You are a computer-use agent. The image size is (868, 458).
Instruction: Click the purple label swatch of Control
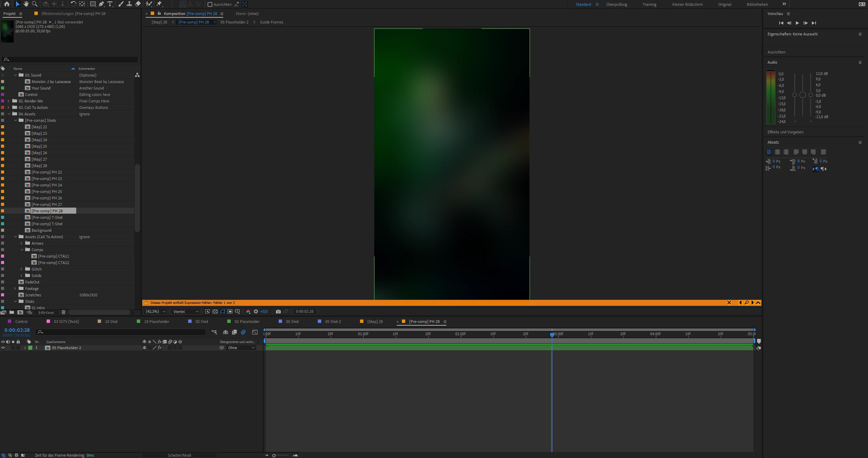click(x=3, y=95)
